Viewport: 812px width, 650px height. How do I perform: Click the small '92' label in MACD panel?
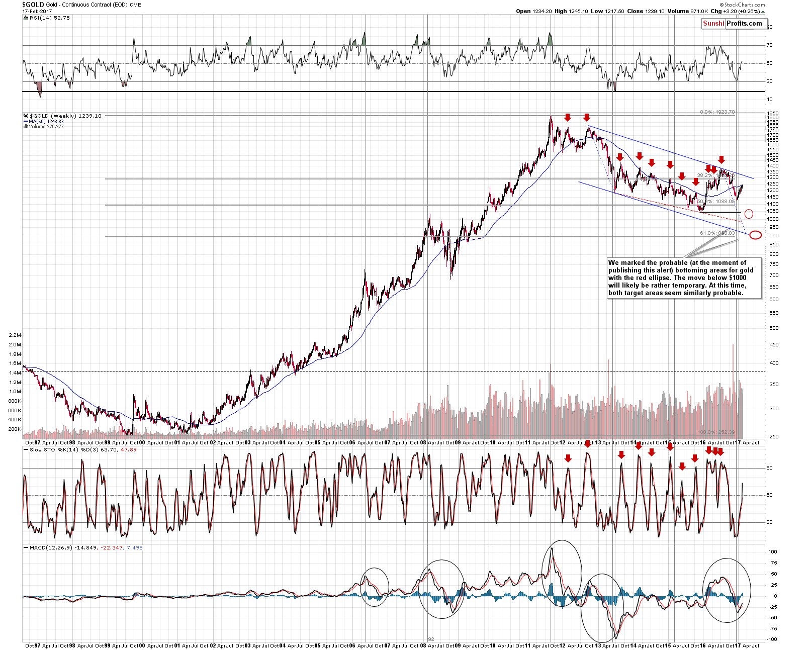431,639
